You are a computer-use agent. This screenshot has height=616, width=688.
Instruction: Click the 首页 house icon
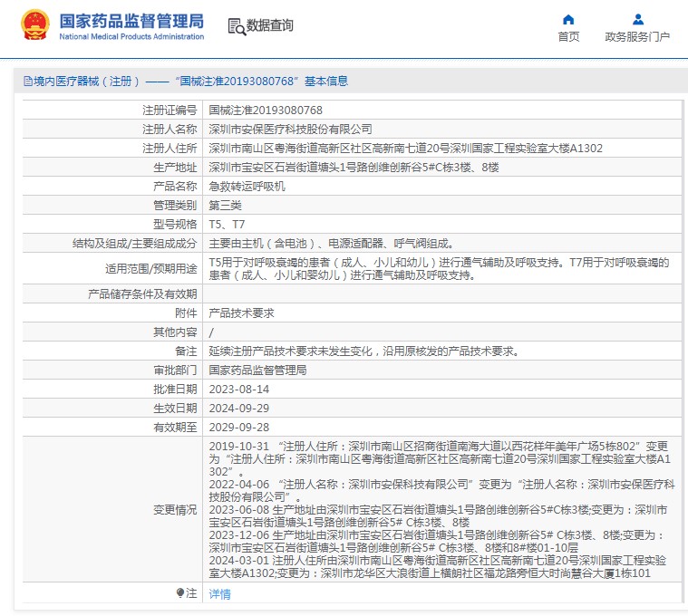tap(568, 19)
